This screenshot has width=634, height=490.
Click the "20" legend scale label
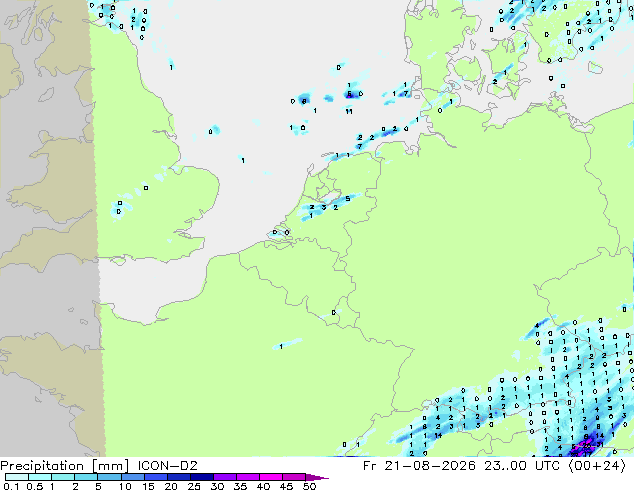[171, 486]
